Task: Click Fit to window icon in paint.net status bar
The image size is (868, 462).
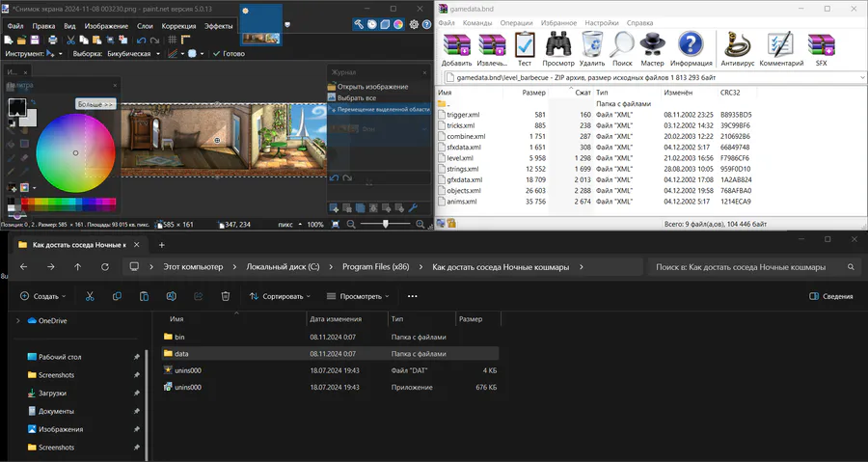Action: 336,224
